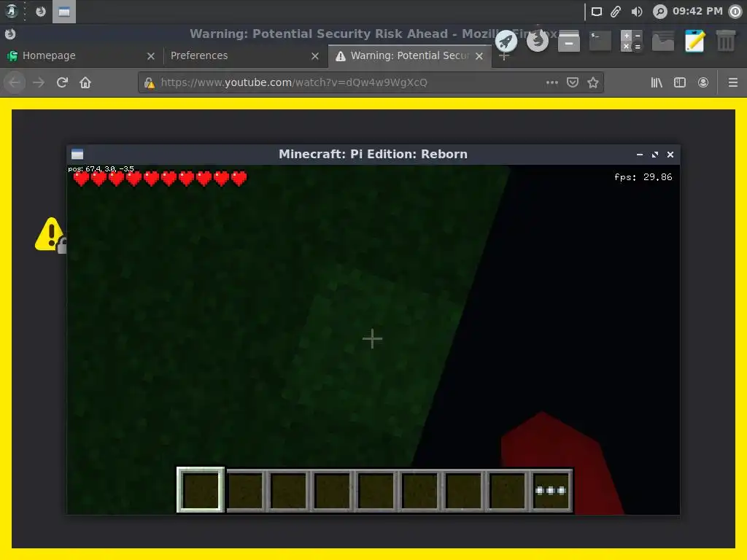Open the Firefox account icon
The width and height of the screenshot is (747, 560).
point(703,82)
